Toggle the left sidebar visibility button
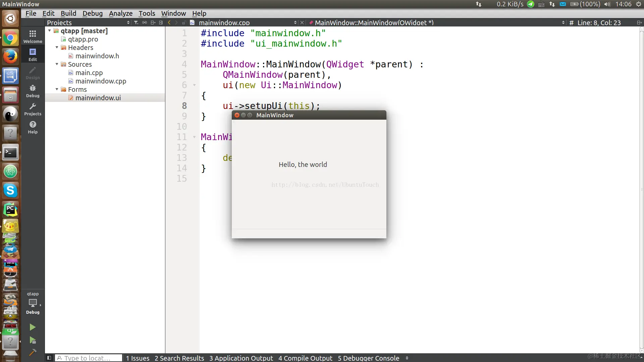This screenshot has width=644, height=362. coord(49,358)
